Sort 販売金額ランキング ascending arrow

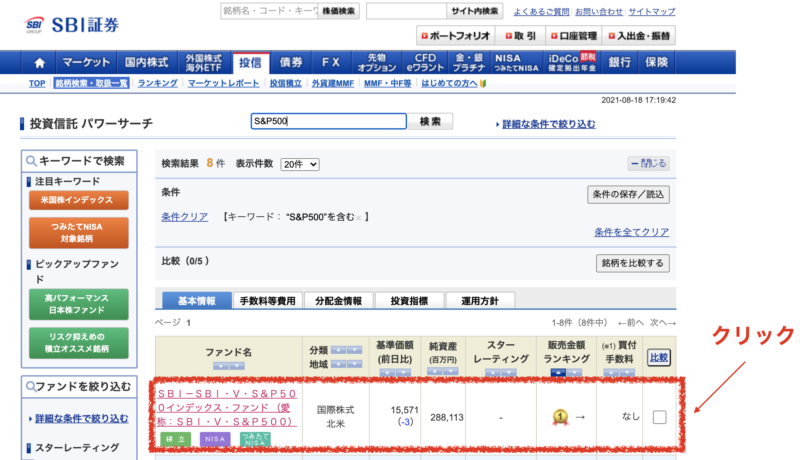(x=559, y=373)
